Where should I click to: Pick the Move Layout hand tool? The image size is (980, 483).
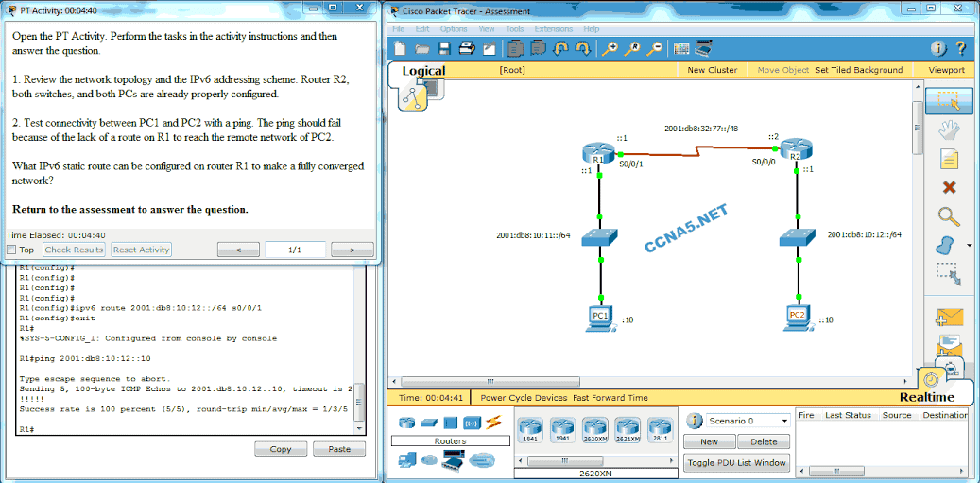(x=949, y=130)
